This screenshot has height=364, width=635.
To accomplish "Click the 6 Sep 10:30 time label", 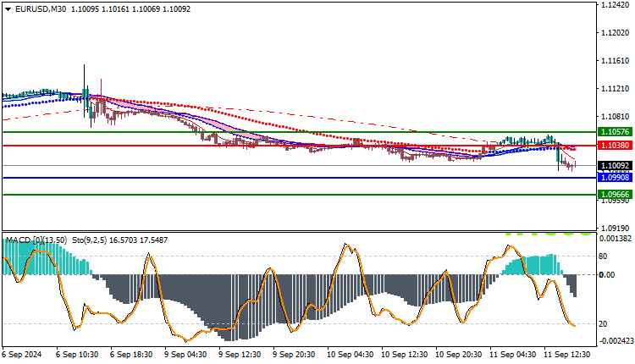I will tap(77, 355).
